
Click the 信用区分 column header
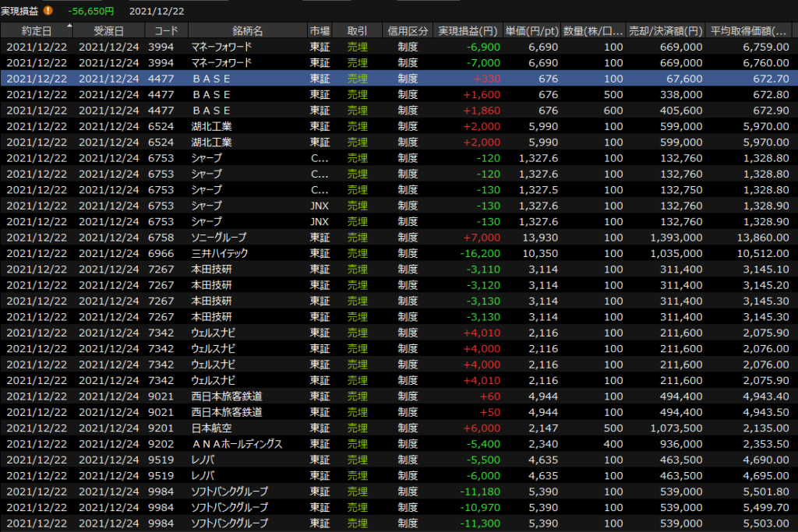[x=408, y=31]
